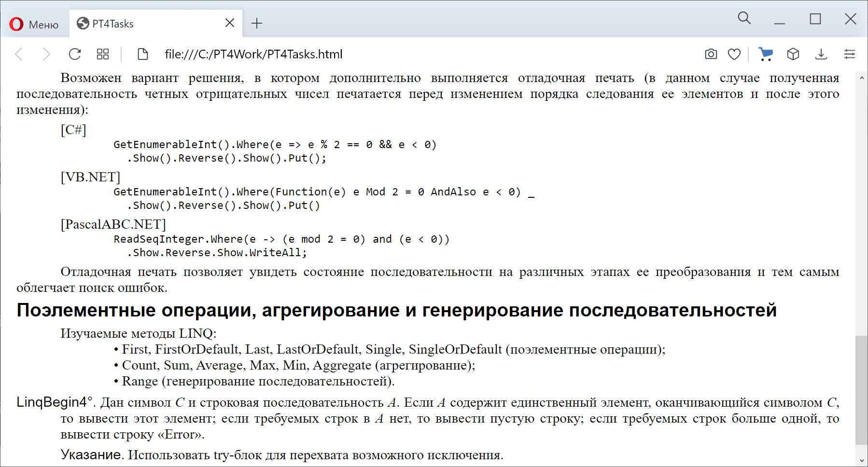This screenshot has height=467, width=868.
Task: Click the C# GetEnumerableInt().Where code line
Action: pos(275,145)
